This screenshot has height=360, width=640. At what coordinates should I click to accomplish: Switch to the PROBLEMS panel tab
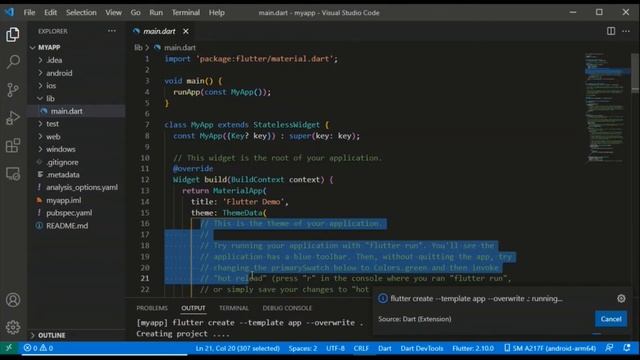pyautogui.click(x=152, y=308)
